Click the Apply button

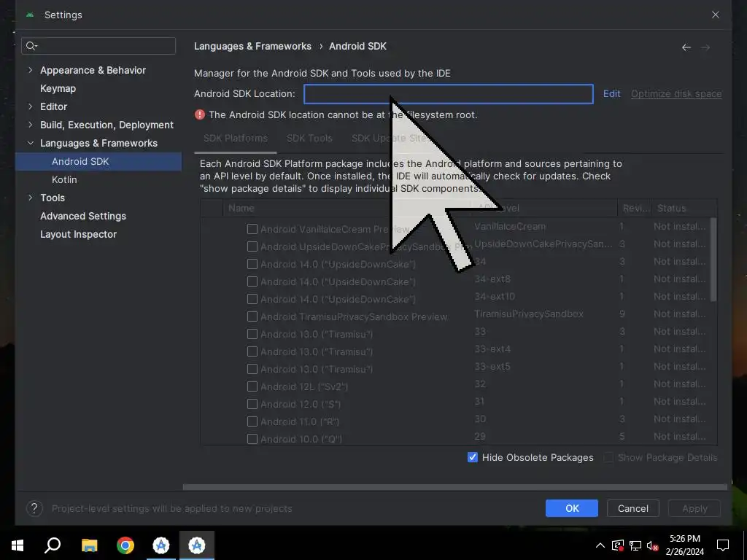point(694,508)
